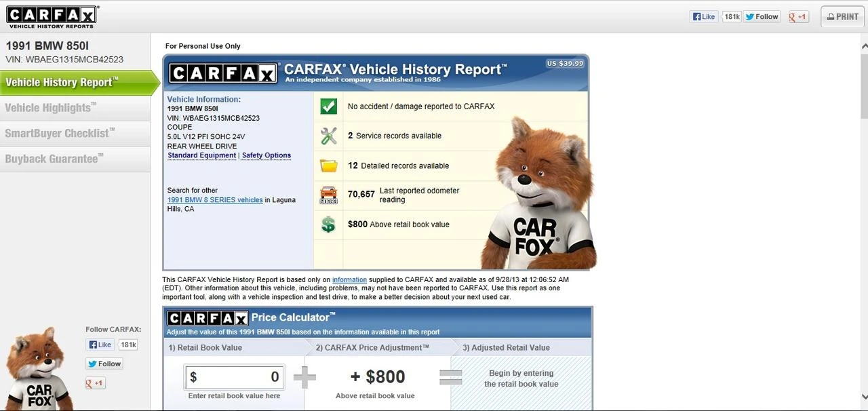Open the Standard Equipment link
The image size is (868, 411).
click(201, 155)
